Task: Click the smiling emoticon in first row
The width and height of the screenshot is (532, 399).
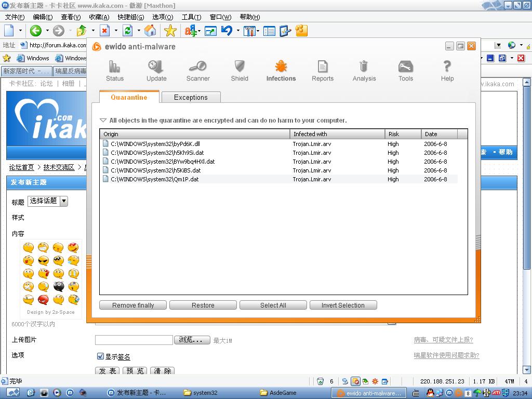Action: tap(29, 247)
